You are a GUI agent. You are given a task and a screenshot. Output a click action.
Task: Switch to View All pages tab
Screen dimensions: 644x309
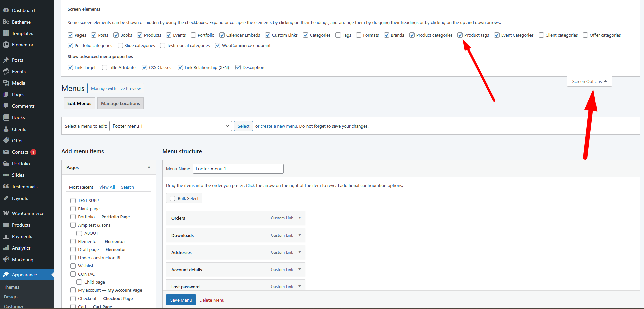107,187
